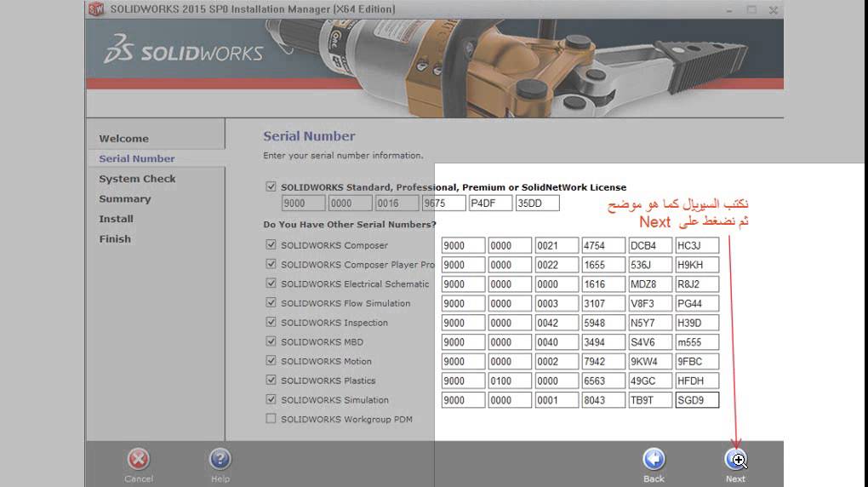
Task: Click Flow Simulation field 3107
Action: point(603,304)
